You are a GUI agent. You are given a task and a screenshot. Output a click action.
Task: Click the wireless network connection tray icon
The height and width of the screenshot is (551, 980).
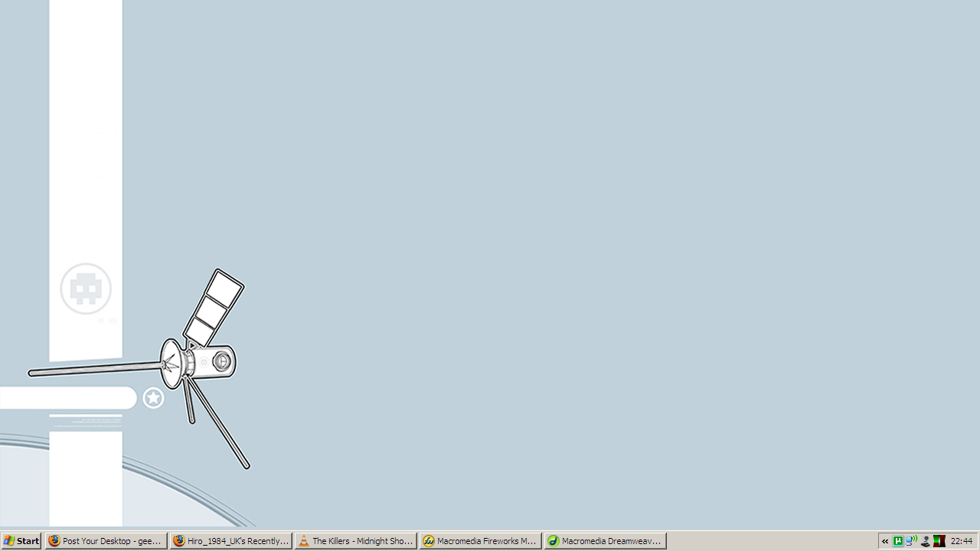[x=911, y=541]
